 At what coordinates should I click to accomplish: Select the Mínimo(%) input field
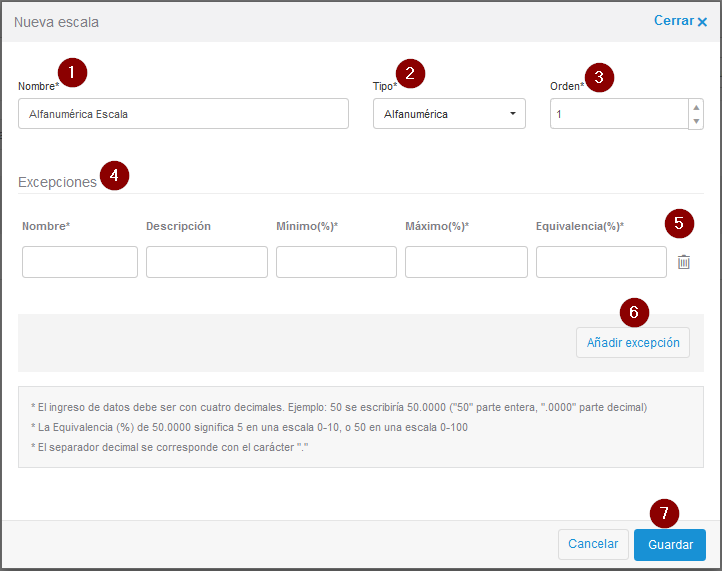pos(336,262)
